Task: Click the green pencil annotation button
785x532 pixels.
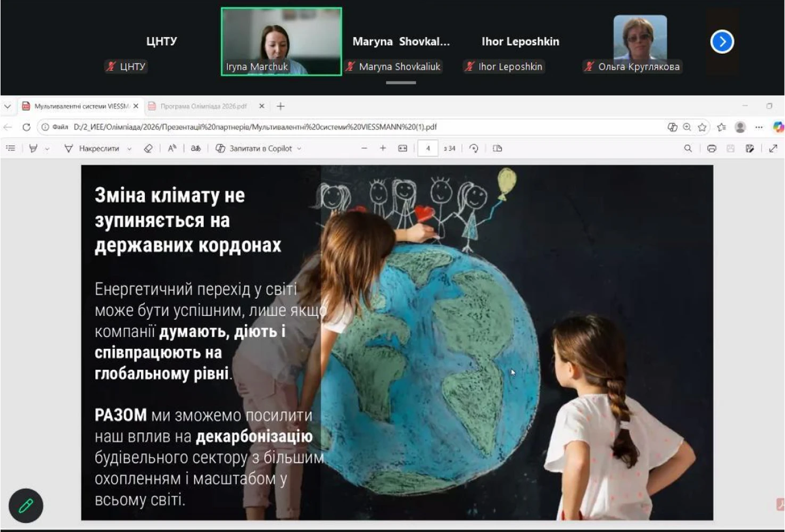Action: [26, 505]
